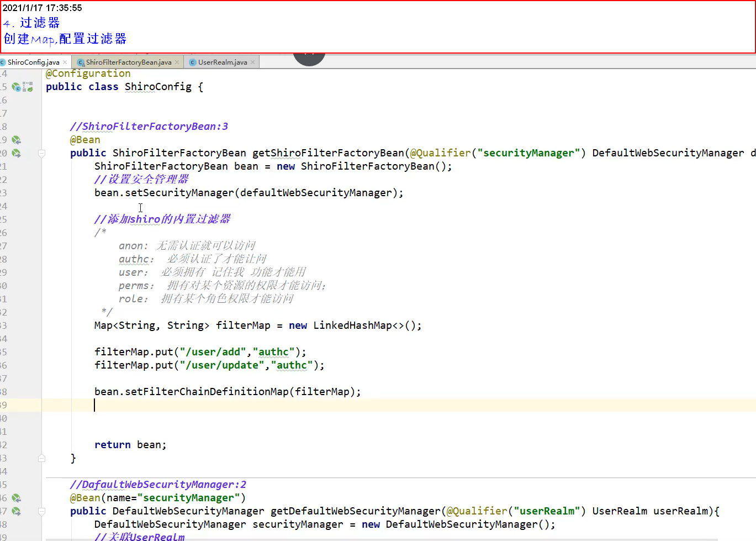
Task: Click the 'user:' comment line
Action: [x=212, y=272]
